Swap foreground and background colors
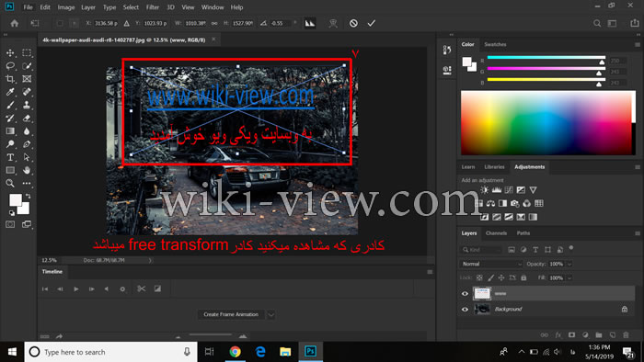 point(28,196)
